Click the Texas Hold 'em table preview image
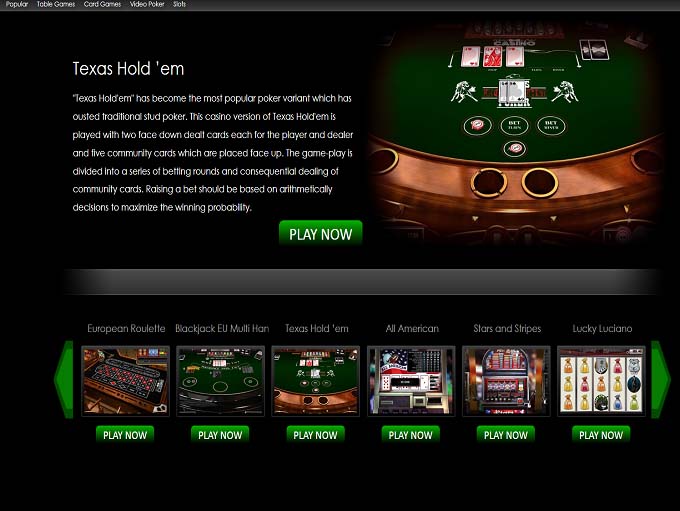 pyautogui.click(x=516, y=132)
